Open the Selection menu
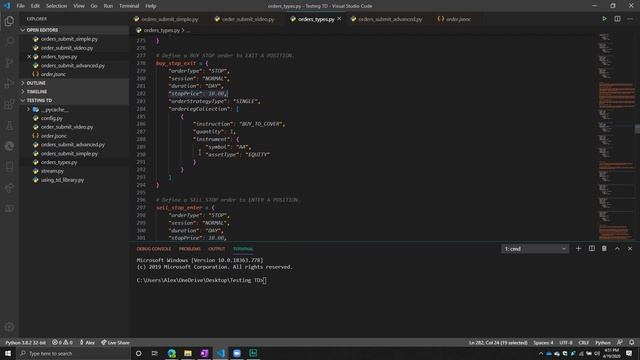640x360 pixels. coord(56,6)
